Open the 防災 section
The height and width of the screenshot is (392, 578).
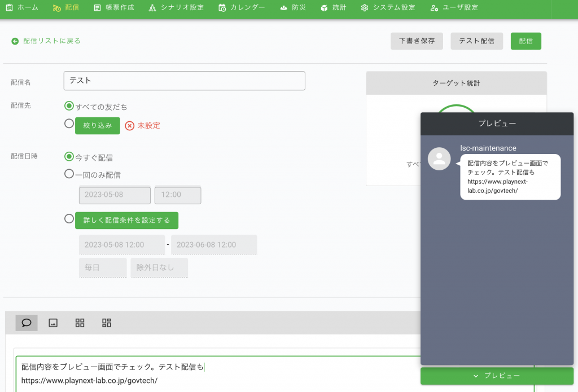292,8
